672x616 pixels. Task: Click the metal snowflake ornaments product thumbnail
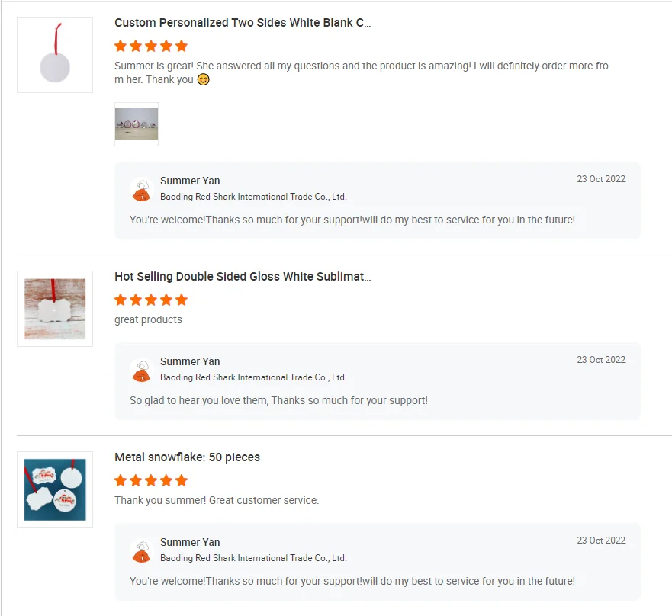point(55,489)
